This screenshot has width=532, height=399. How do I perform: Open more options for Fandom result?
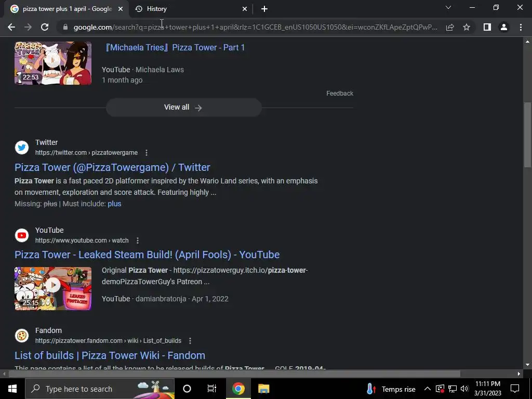190,341
